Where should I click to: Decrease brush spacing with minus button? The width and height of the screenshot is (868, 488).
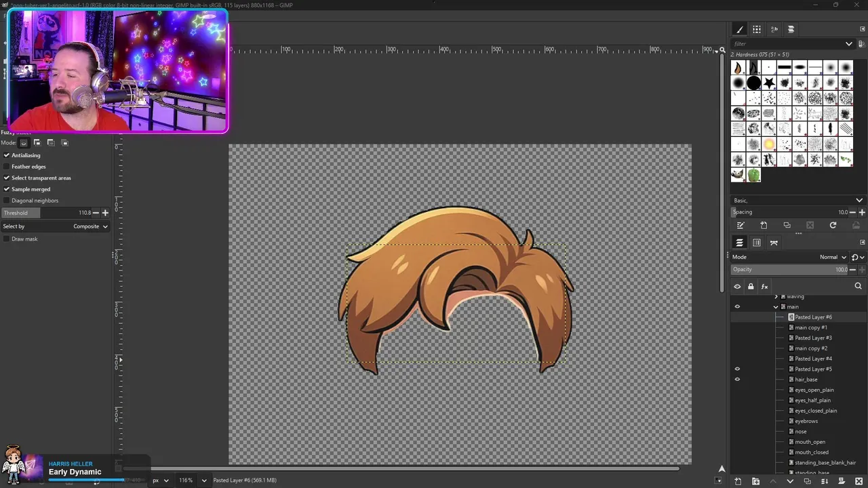tap(852, 212)
